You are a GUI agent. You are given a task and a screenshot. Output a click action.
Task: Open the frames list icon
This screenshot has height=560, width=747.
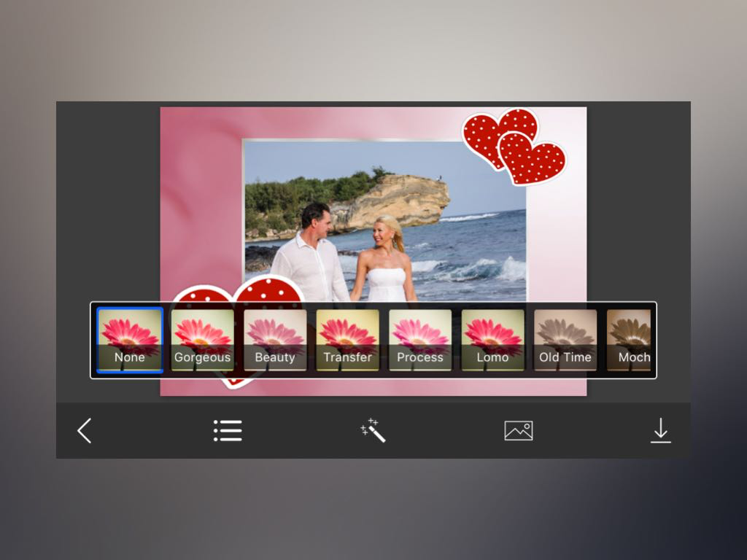click(228, 430)
